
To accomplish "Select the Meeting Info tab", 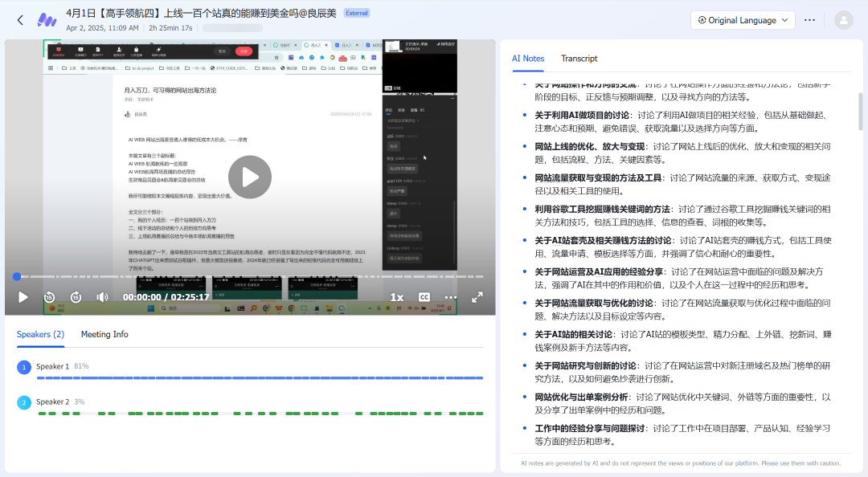I will pyautogui.click(x=104, y=334).
